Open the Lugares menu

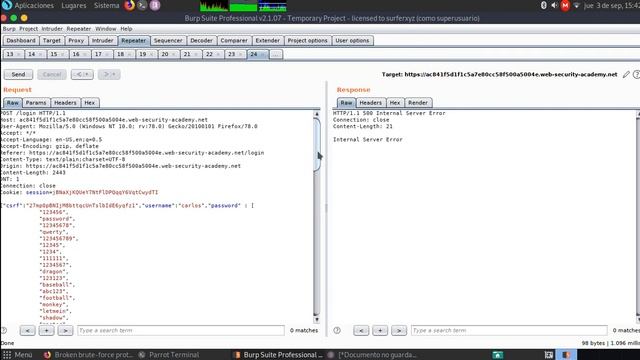pos(73,5)
